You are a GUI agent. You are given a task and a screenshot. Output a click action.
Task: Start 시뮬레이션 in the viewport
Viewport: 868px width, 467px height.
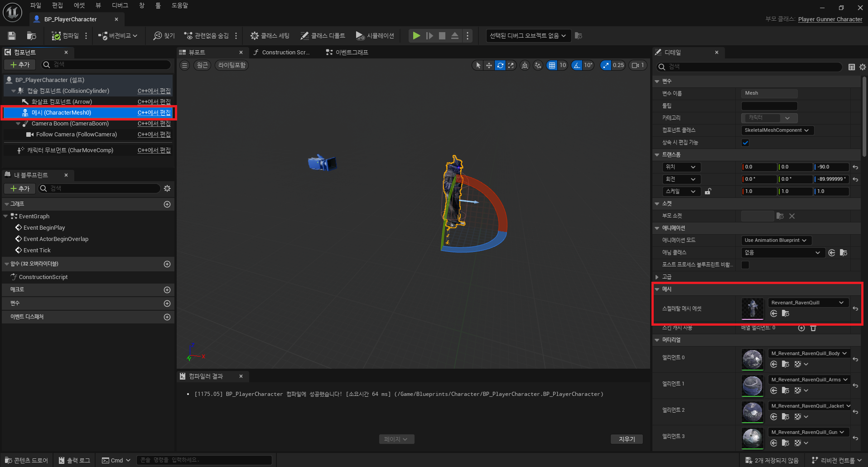coord(375,36)
